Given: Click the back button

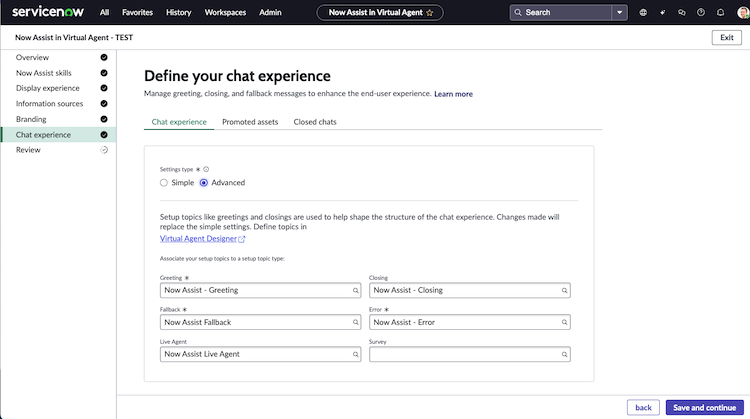Looking at the screenshot, I should pos(643,408).
